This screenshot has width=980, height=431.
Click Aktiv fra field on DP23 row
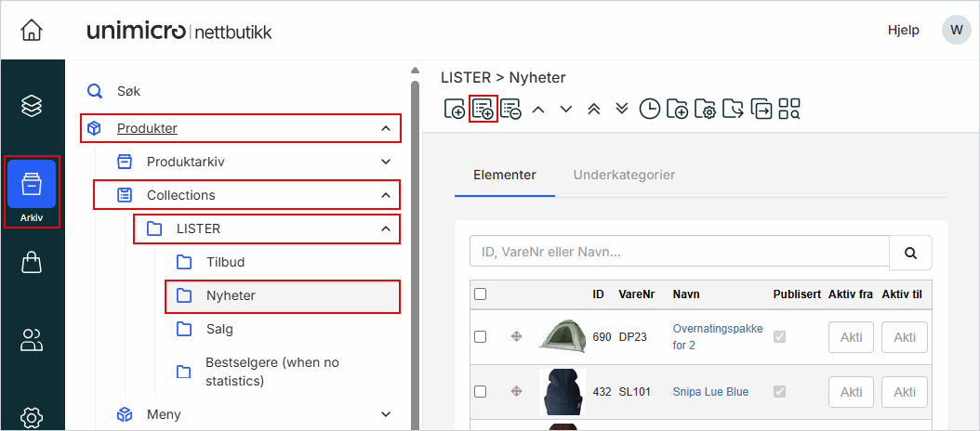tap(851, 337)
